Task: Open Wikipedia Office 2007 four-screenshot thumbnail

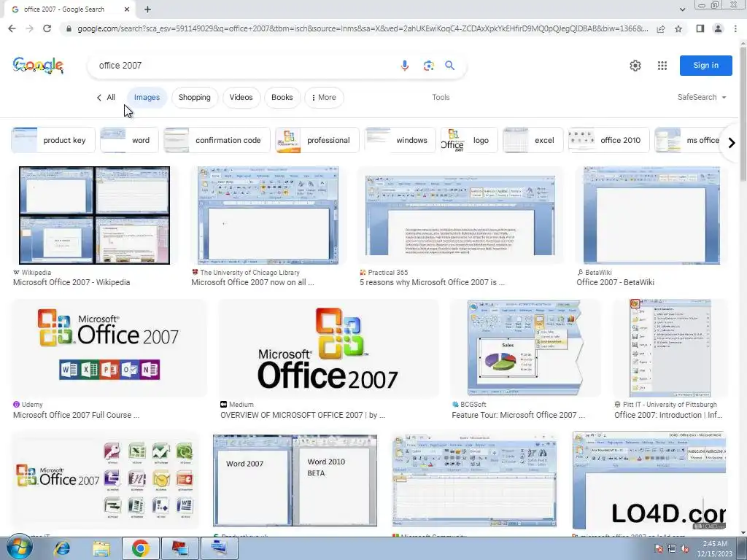Action: point(94,215)
